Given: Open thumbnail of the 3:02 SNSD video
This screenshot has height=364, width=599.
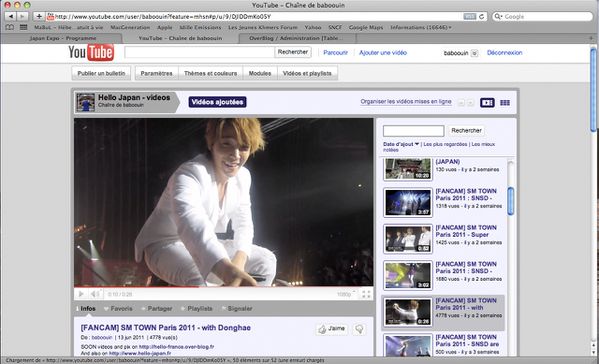Looking at the screenshot, I should click(x=408, y=275).
